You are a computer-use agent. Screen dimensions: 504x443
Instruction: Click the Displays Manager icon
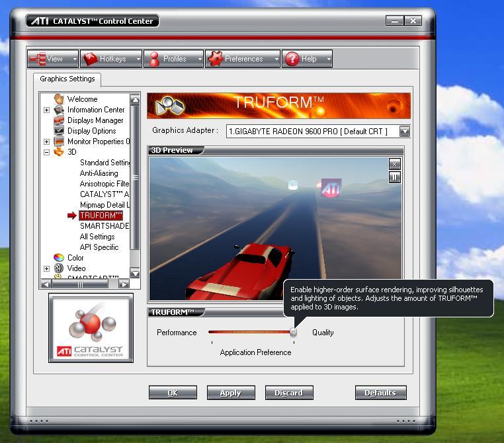pos(59,120)
